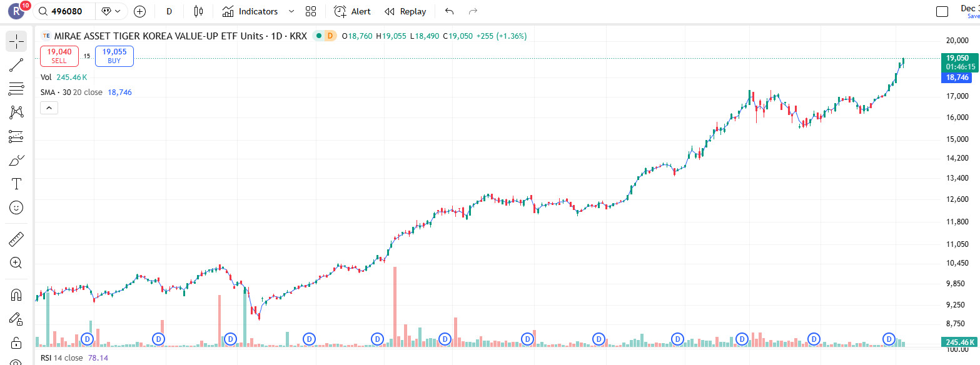Click the spread value 15 between Sell and Buy
Screen dimensions: 980x365
coord(87,56)
